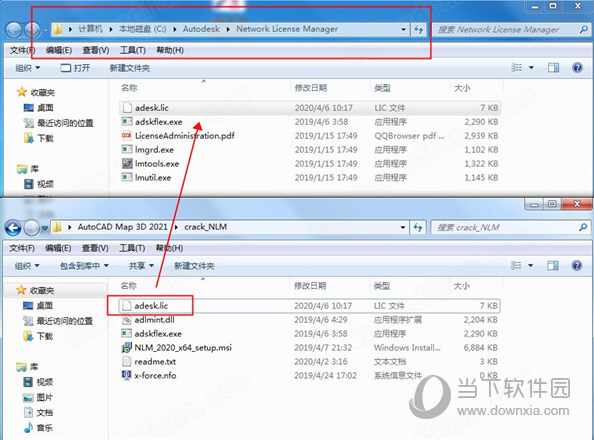Click lmgrd.exe file icon

[127, 149]
